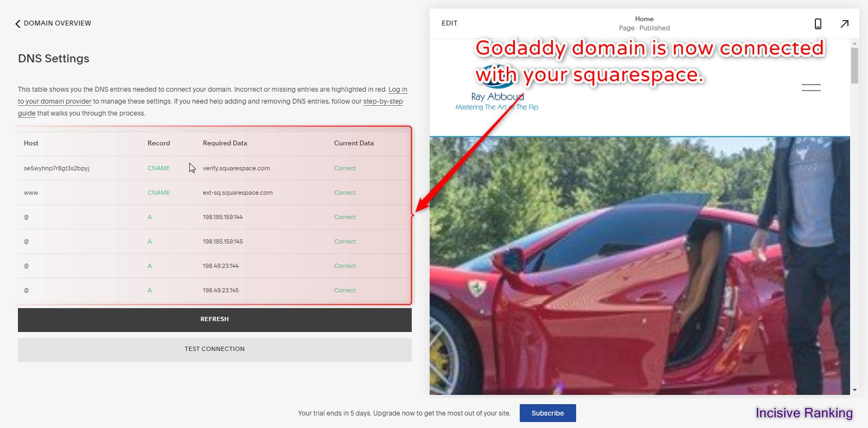Go back via Domain Overview arrow
Viewport: 868px width, 428px height.
18,23
